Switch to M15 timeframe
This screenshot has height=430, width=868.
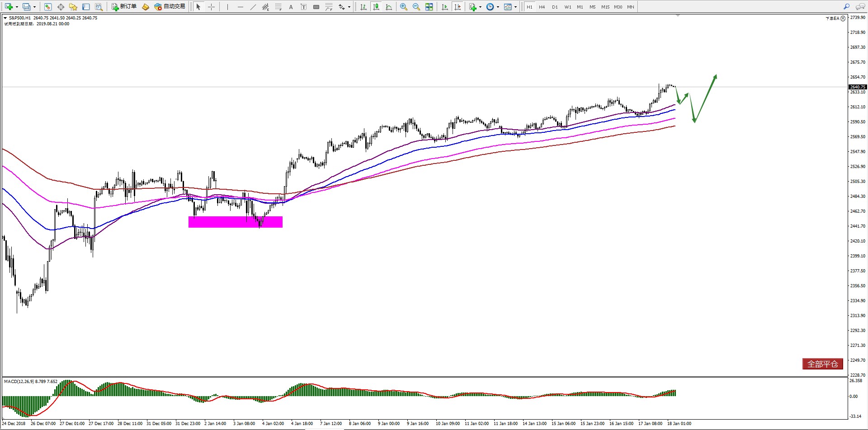pyautogui.click(x=605, y=7)
